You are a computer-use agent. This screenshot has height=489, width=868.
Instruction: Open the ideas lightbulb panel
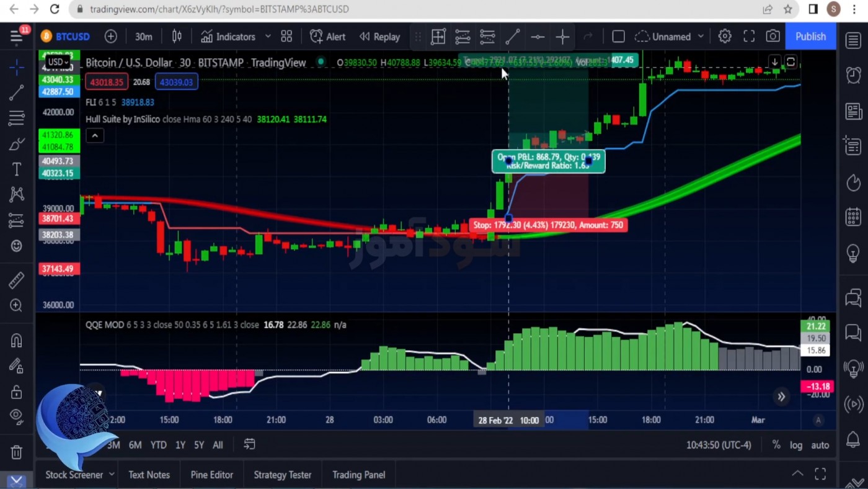pyautogui.click(x=854, y=253)
